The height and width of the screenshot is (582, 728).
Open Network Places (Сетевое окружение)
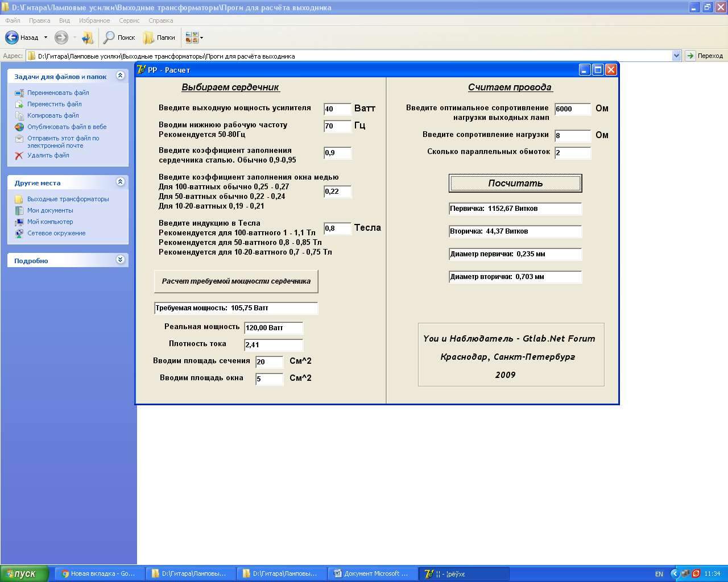click(56, 233)
